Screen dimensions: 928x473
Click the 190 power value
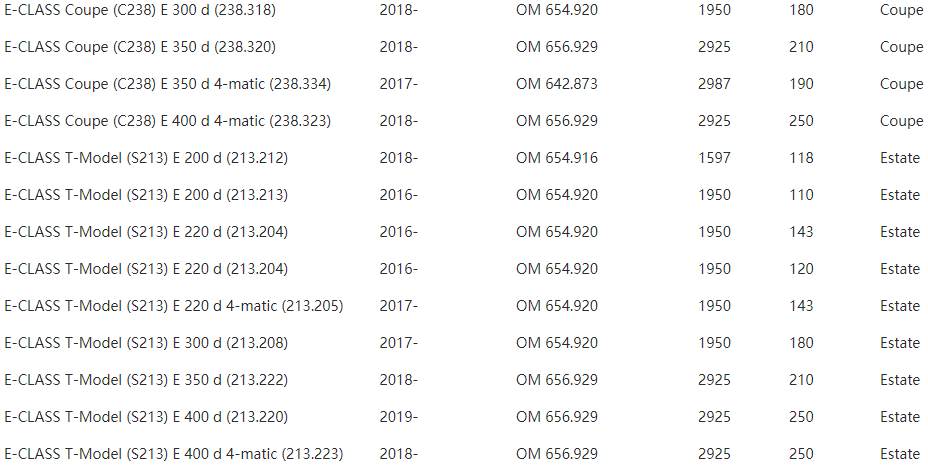[801, 84]
